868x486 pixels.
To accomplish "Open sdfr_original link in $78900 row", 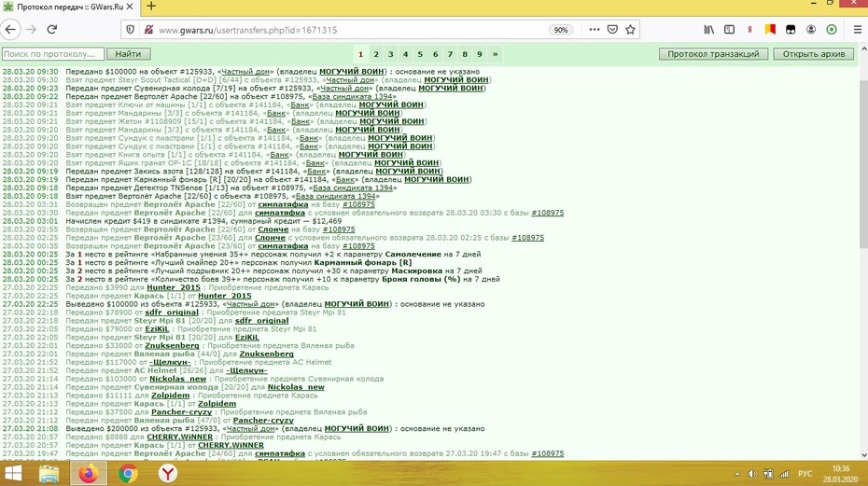I will (x=172, y=312).
